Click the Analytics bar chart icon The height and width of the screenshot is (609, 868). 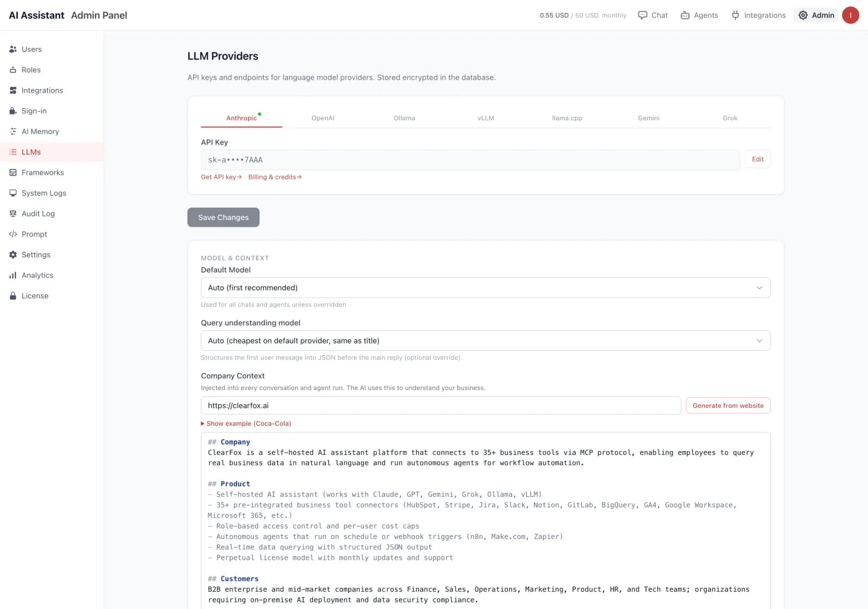pyautogui.click(x=13, y=275)
